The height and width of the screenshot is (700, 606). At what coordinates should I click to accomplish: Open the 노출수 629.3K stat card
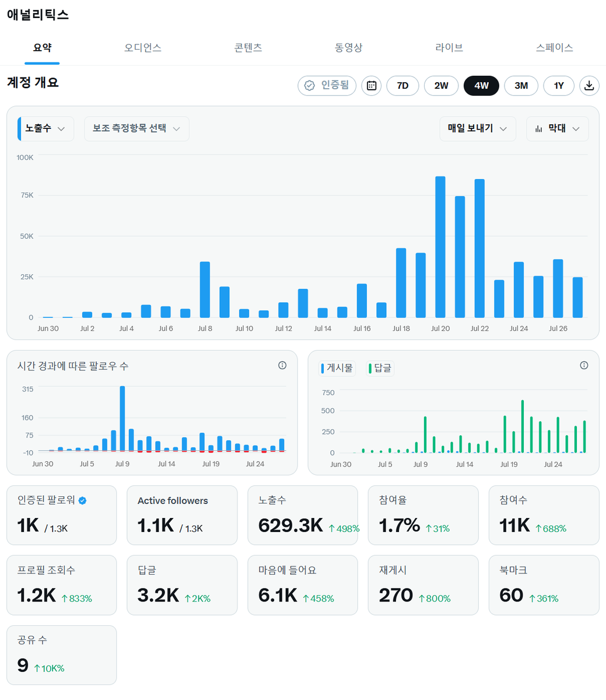(303, 515)
